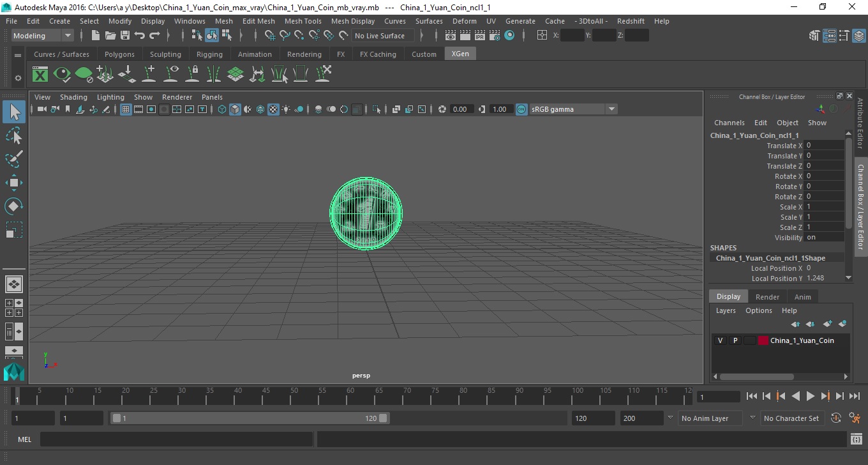Open a scene with the folder icon
868x465 pixels.
click(110, 36)
